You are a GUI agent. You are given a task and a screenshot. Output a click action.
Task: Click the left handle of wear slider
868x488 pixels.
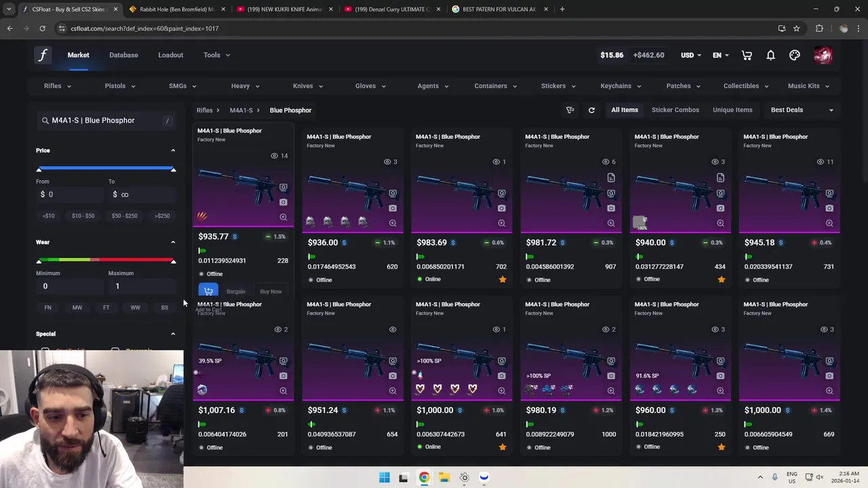click(39, 261)
